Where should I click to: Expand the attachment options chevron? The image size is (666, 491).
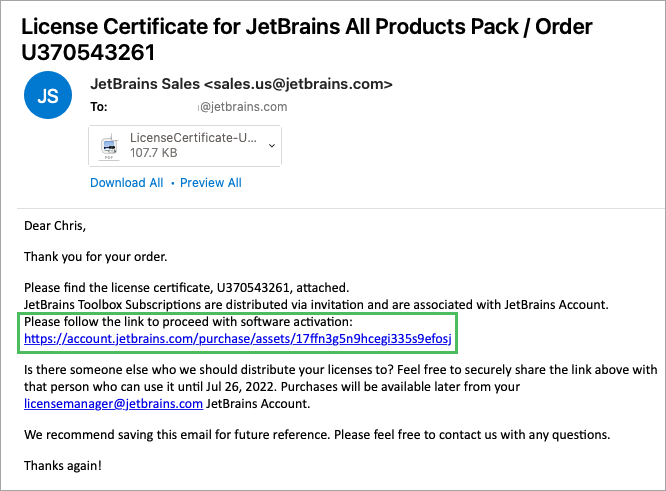point(270,145)
